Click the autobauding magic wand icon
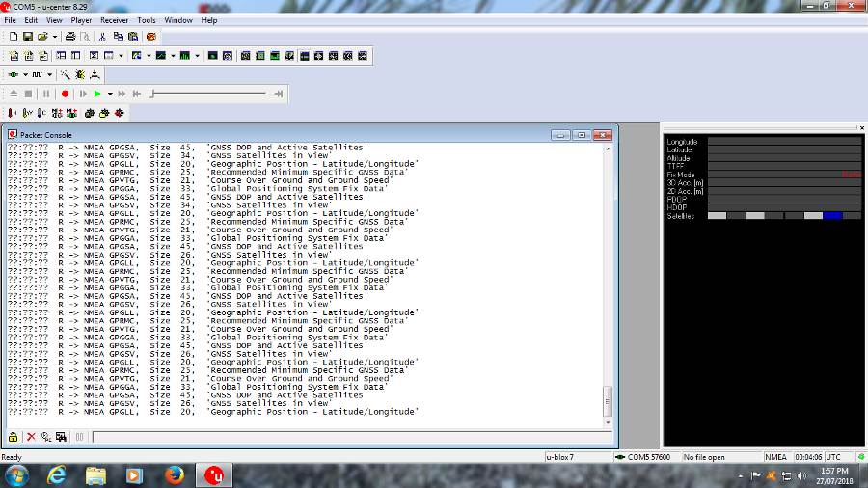This screenshot has height=488, width=868. pyautogui.click(x=66, y=74)
